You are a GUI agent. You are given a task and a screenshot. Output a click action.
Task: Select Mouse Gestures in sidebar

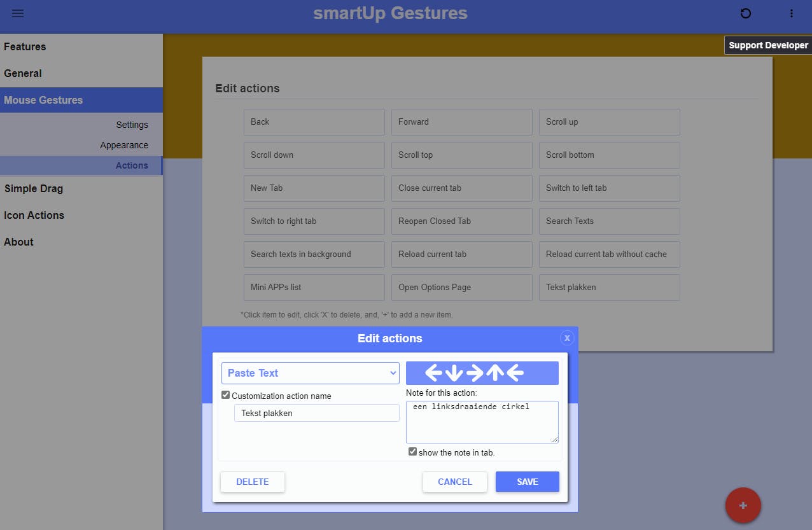(x=81, y=100)
